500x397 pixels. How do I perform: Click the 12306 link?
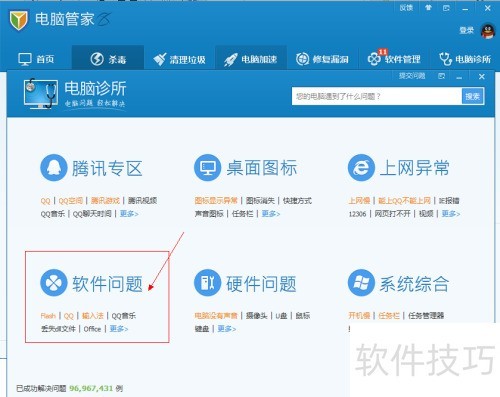click(357, 214)
